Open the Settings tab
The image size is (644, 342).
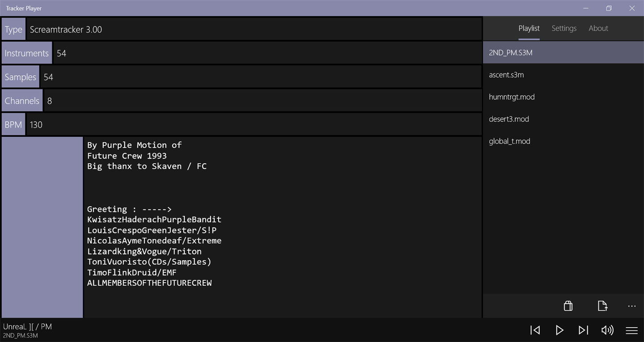[564, 28]
